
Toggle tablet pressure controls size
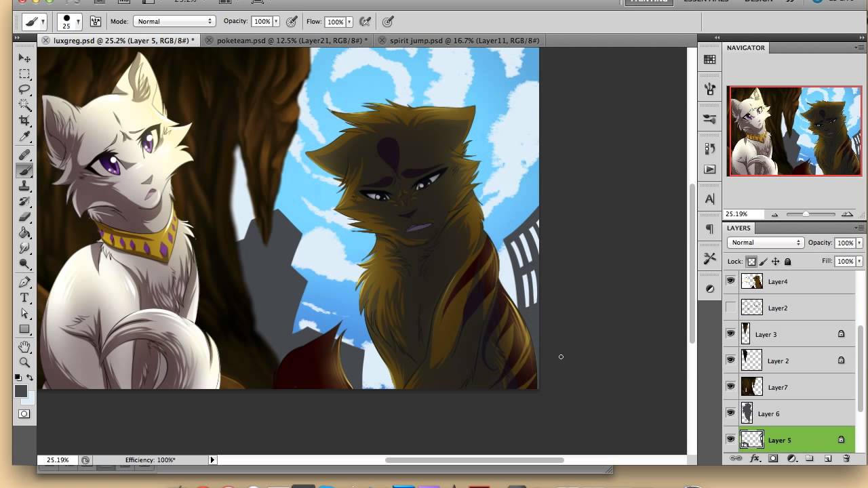[x=389, y=22]
